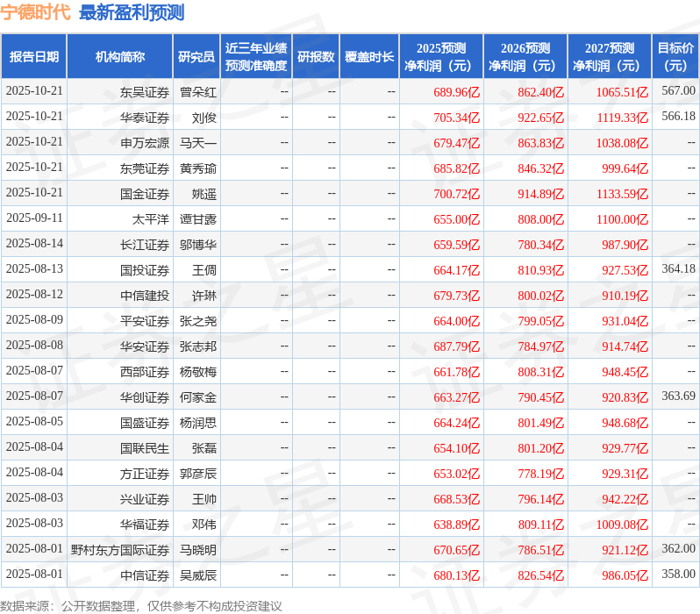
Task: Select the 700.72亿 profit value
Action: 457,194
